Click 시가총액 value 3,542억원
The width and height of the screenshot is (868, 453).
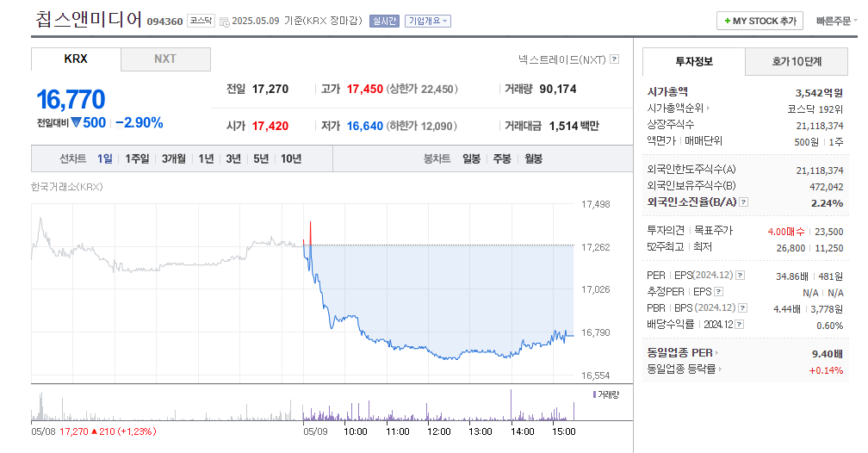pyautogui.click(x=819, y=92)
